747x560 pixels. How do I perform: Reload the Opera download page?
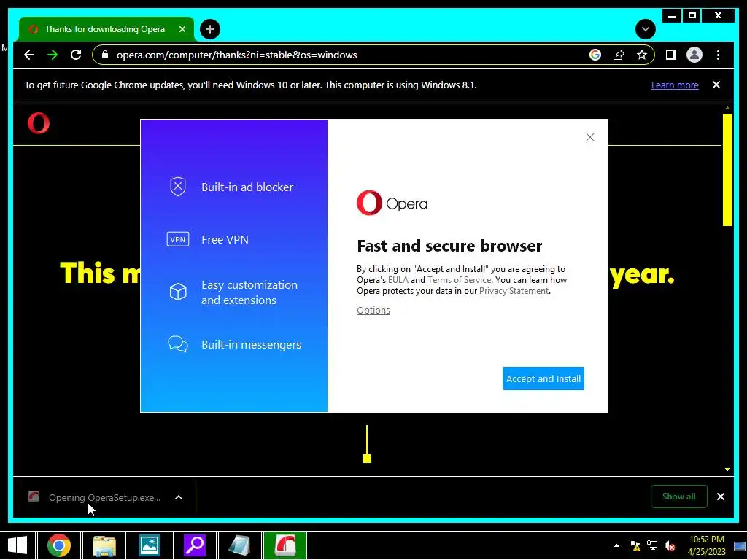(76, 55)
